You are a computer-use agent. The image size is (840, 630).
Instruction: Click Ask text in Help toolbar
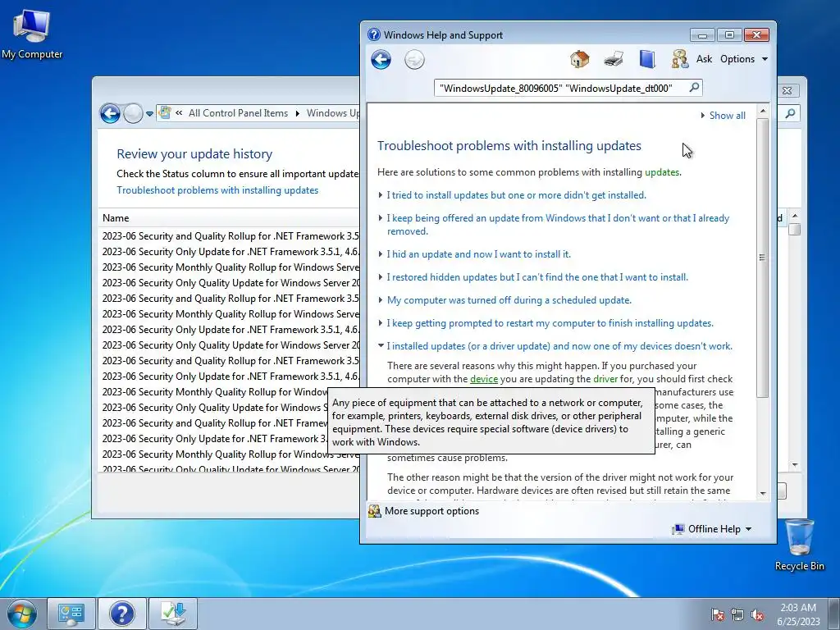(x=704, y=59)
